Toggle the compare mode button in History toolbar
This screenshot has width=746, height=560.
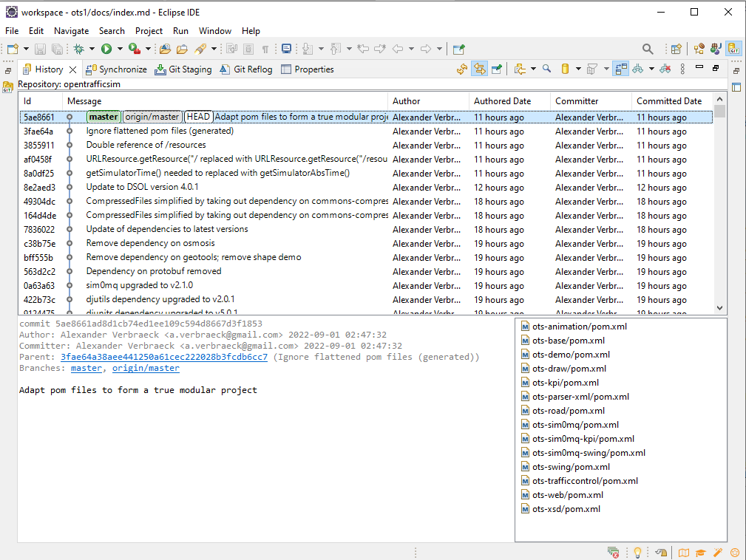point(621,69)
